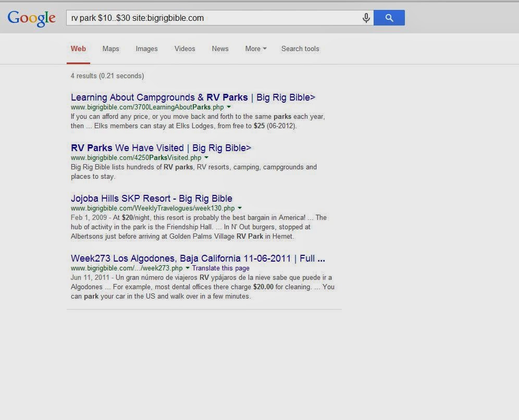Open Week273 Los Algodones result
Viewport: 519px width, 420px height.
pos(198,258)
